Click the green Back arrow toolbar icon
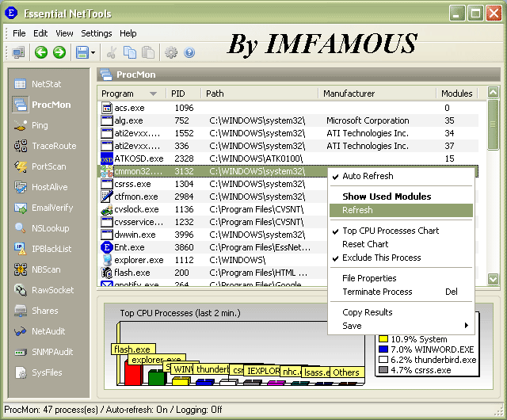 coord(41,52)
